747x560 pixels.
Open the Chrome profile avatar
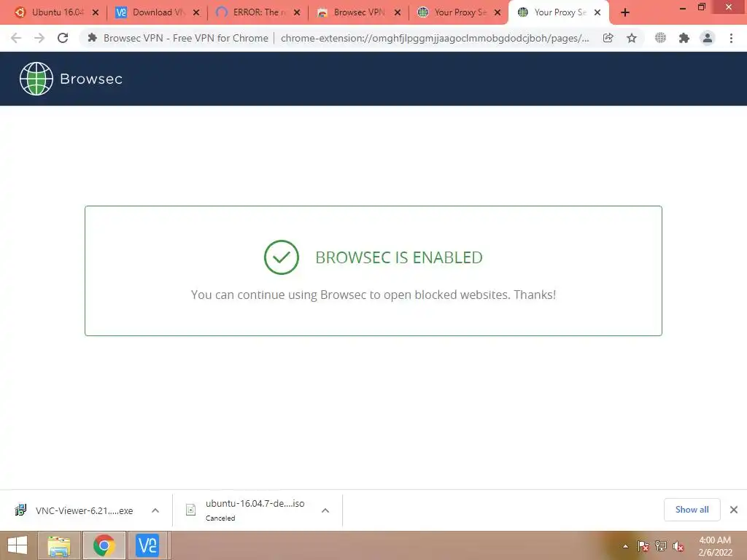tap(708, 38)
